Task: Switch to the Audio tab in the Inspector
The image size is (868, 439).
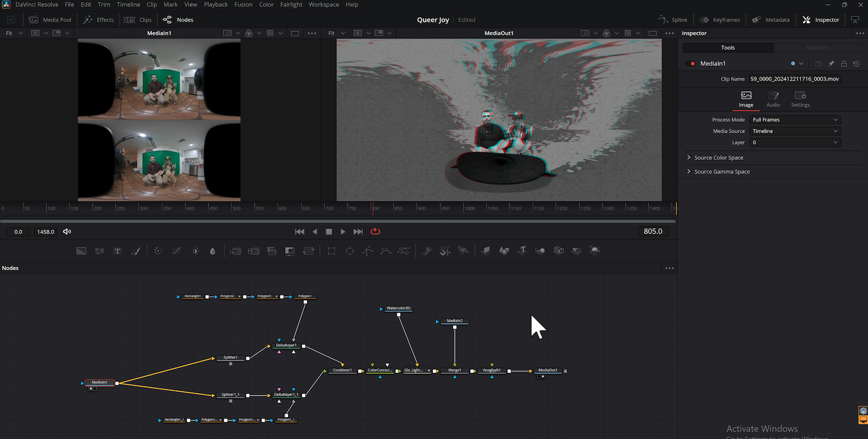Action: tap(773, 99)
